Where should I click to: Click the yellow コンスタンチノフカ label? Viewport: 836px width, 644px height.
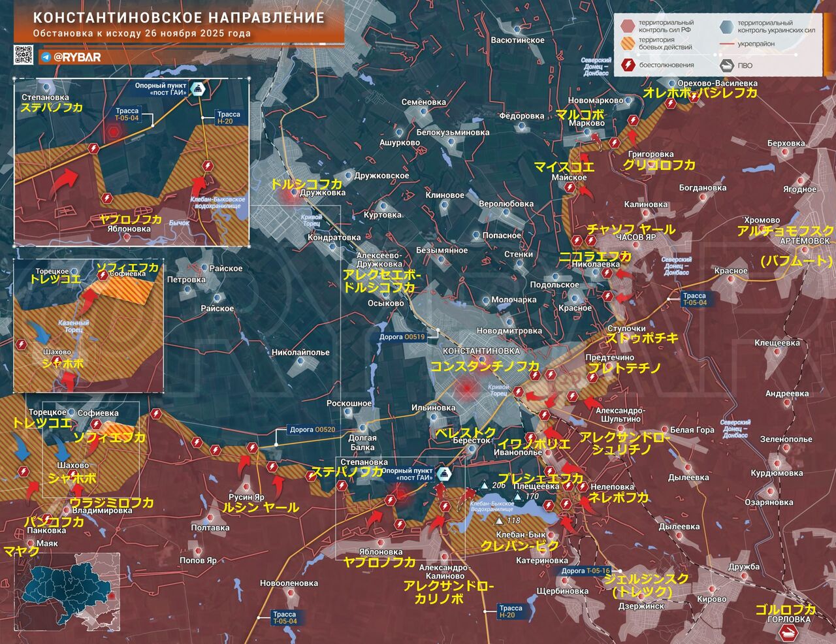point(485,366)
